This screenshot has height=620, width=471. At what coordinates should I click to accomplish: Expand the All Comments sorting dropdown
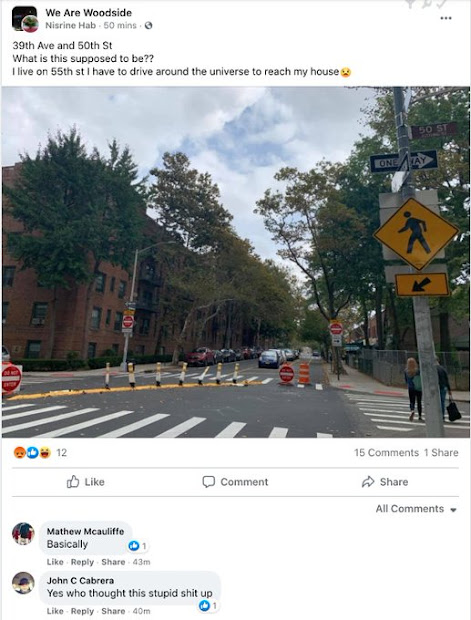tap(416, 509)
